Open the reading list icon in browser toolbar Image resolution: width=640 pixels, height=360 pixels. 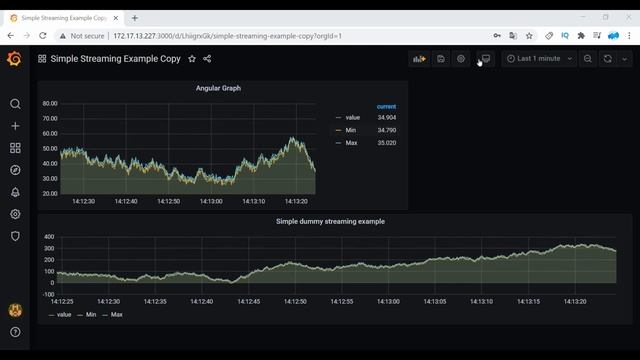[x=597, y=36]
